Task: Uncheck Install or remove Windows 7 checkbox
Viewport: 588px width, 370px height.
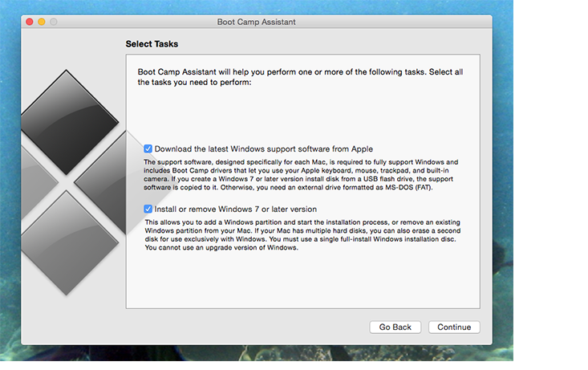Action: [x=148, y=209]
